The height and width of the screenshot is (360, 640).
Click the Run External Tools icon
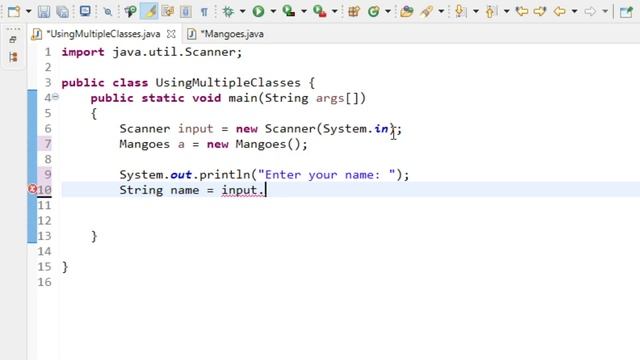click(x=320, y=11)
